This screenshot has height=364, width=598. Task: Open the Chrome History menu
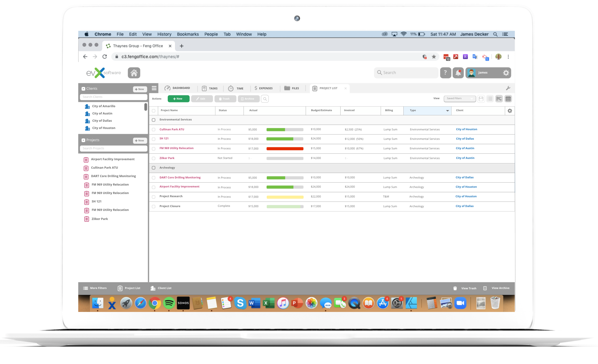(164, 34)
